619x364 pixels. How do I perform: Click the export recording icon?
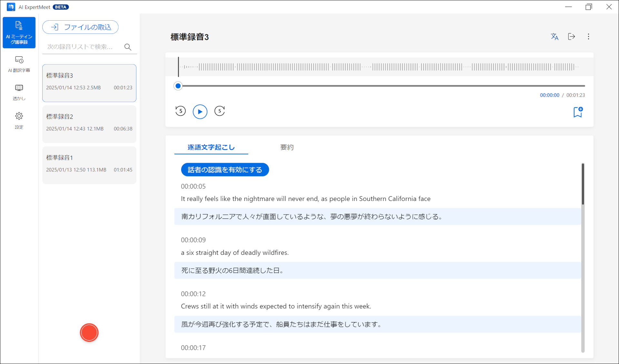coord(571,37)
